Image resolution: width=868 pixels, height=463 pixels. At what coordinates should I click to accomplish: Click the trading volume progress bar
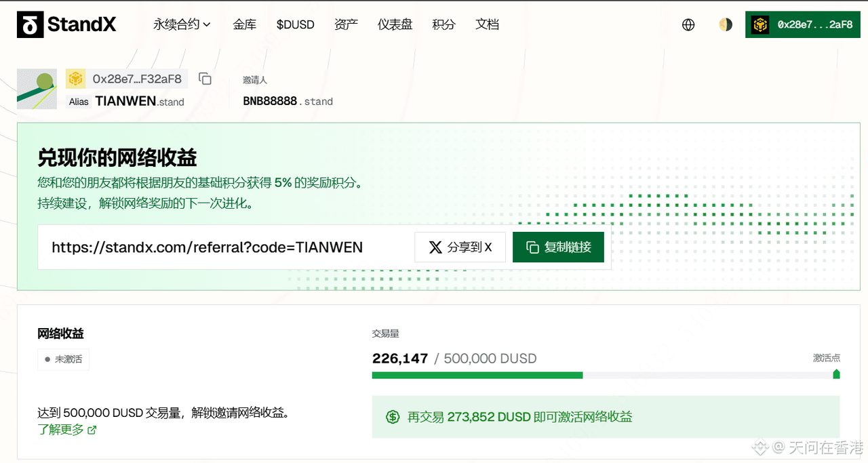pos(606,376)
